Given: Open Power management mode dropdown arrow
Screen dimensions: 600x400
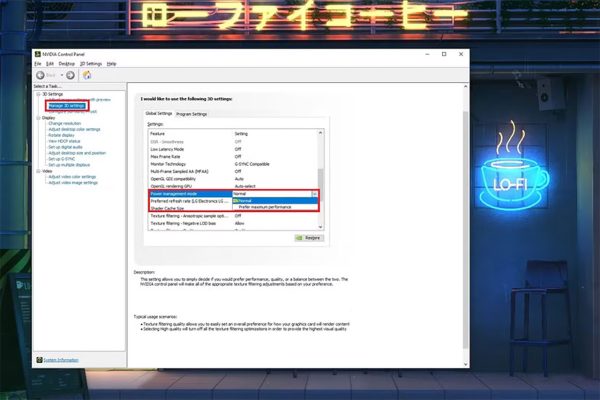Looking at the screenshot, I should 313,193.
